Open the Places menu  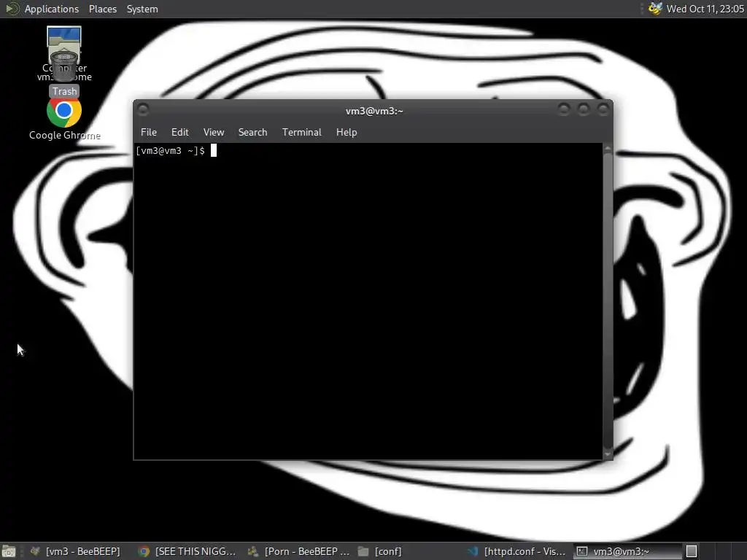tap(102, 9)
